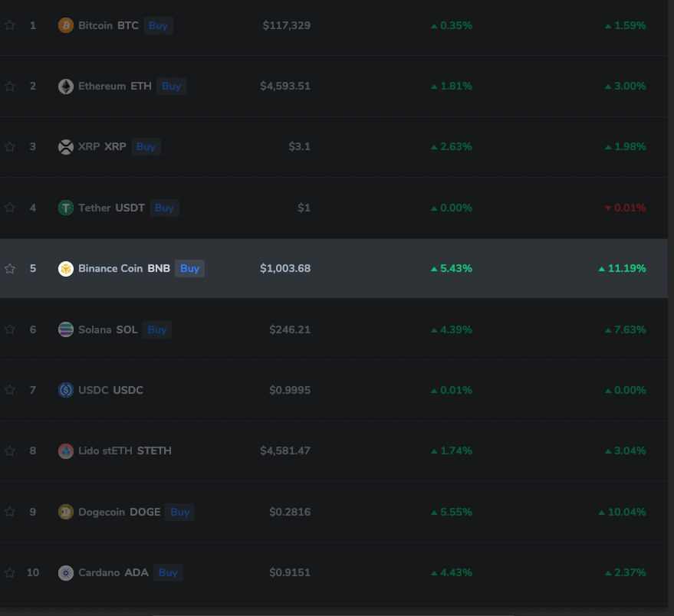The width and height of the screenshot is (674, 616).
Task: Click the Buy button for Ethereum
Action: [171, 86]
